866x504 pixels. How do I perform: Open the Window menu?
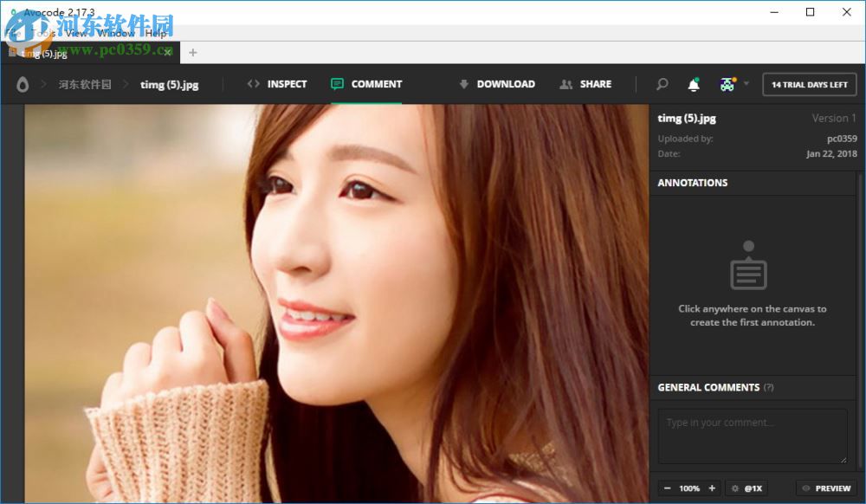(x=116, y=33)
